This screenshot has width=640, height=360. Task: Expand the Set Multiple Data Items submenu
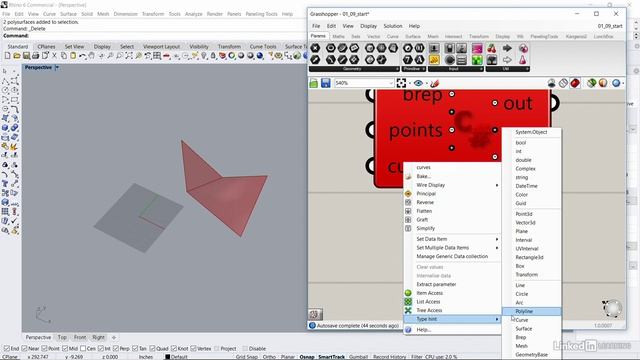click(452, 248)
